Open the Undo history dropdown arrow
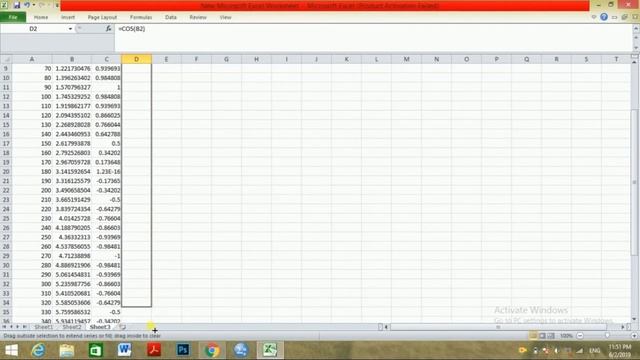The image size is (640, 360). [33, 5]
